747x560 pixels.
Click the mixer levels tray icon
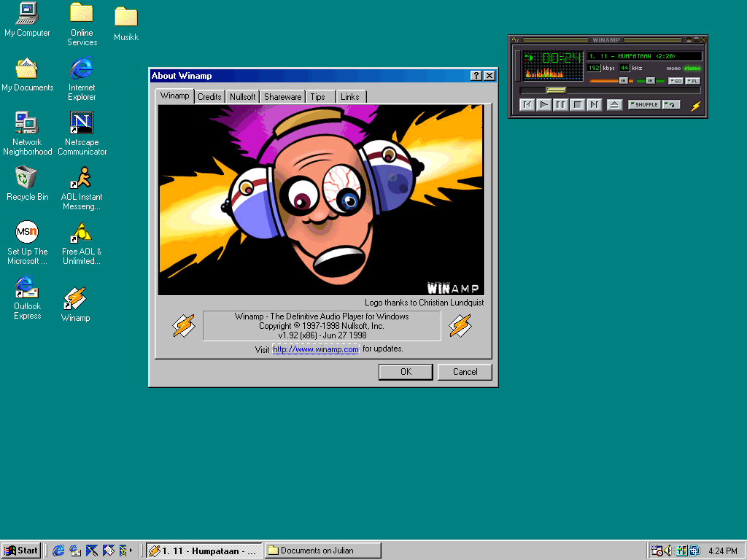click(x=682, y=551)
